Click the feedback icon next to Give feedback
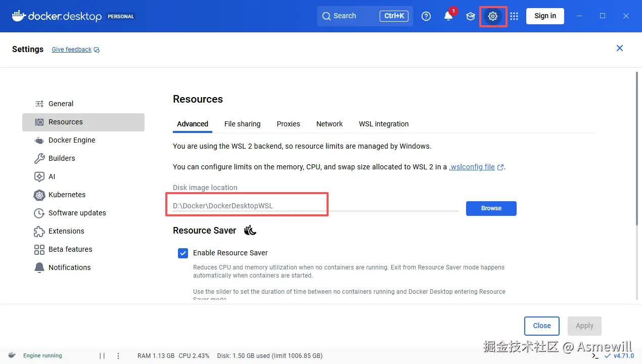Image resolution: width=642 pixels, height=364 pixels. pos(97,50)
